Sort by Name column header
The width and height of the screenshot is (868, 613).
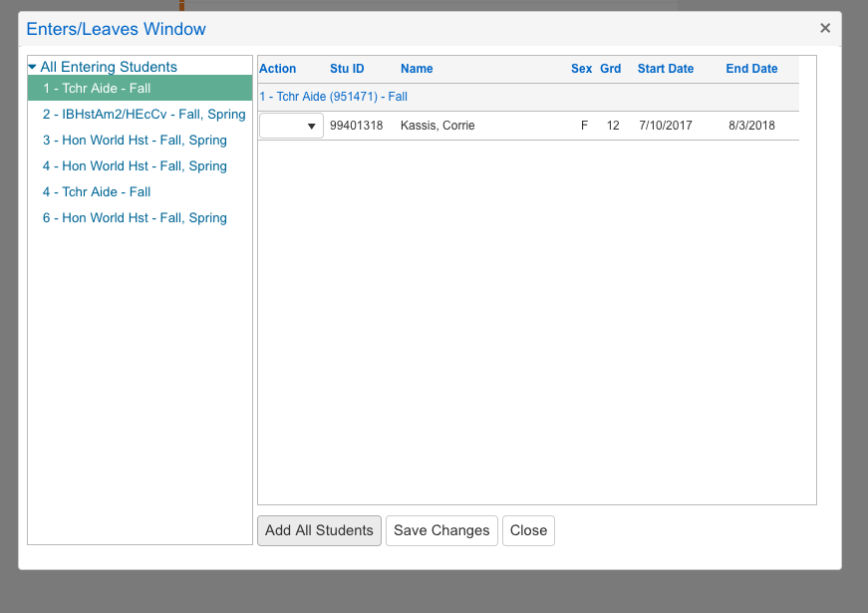[417, 69]
